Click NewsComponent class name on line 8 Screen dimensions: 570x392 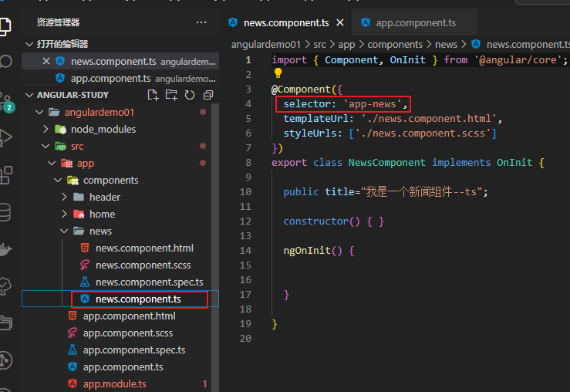[386, 163]
